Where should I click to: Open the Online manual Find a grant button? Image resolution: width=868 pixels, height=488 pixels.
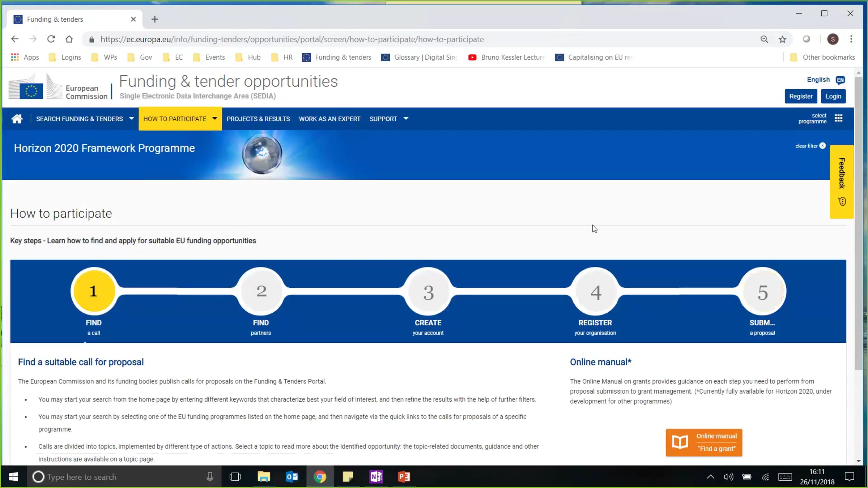tap(704, 442)
